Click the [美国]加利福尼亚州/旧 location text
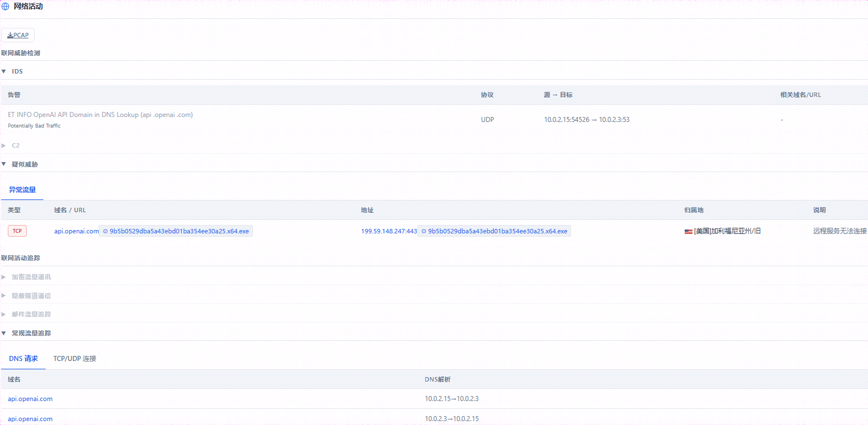 point(727,231)
